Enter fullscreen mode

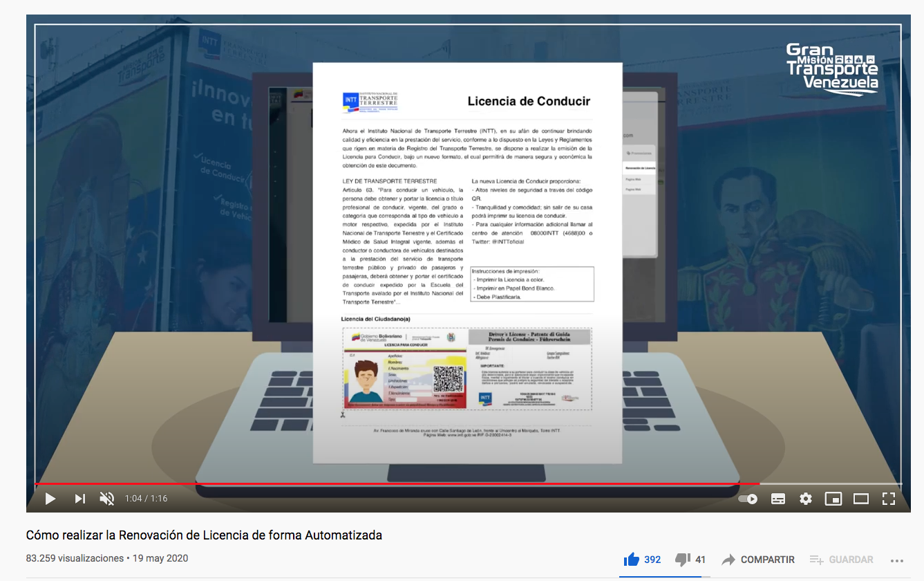pyautogui.click(x=889, y=499)
